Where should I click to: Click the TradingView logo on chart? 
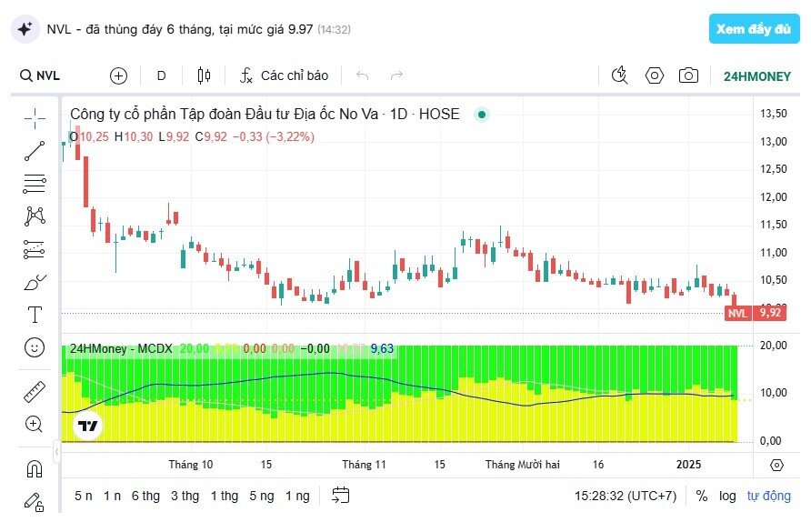click(x=87, y=426)
